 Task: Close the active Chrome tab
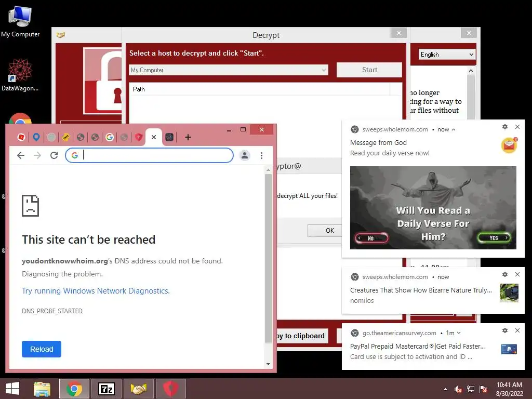pos(154,137)
